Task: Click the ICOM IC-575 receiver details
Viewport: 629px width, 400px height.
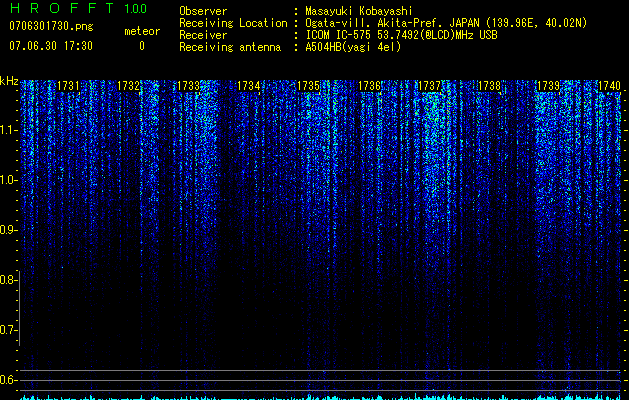Action: [x=401, y=35]
